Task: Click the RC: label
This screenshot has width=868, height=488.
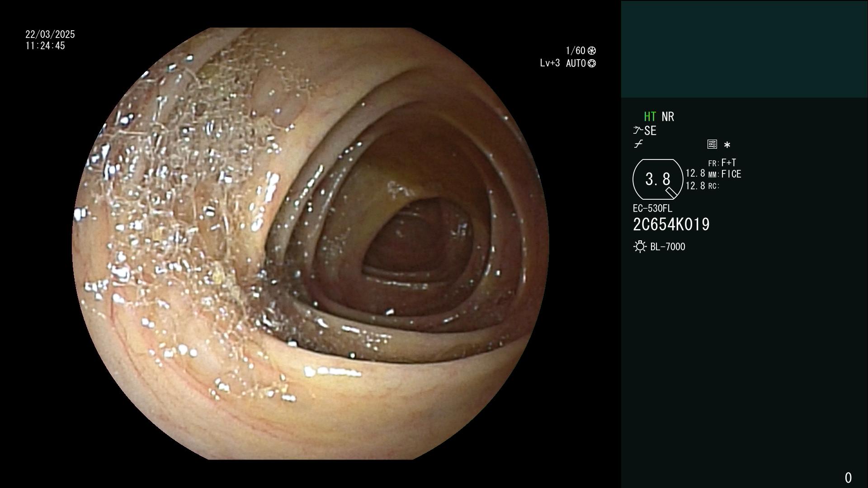Action: point(714,186)
